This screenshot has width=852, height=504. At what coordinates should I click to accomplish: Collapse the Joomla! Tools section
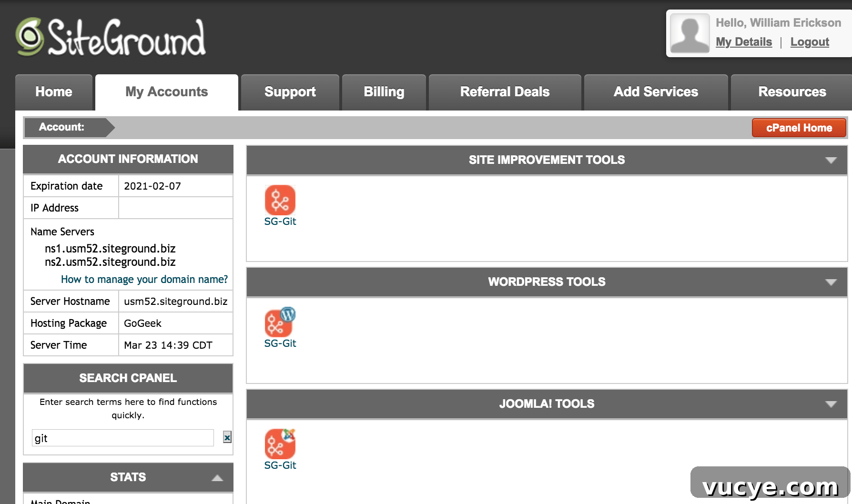point(831,404)
